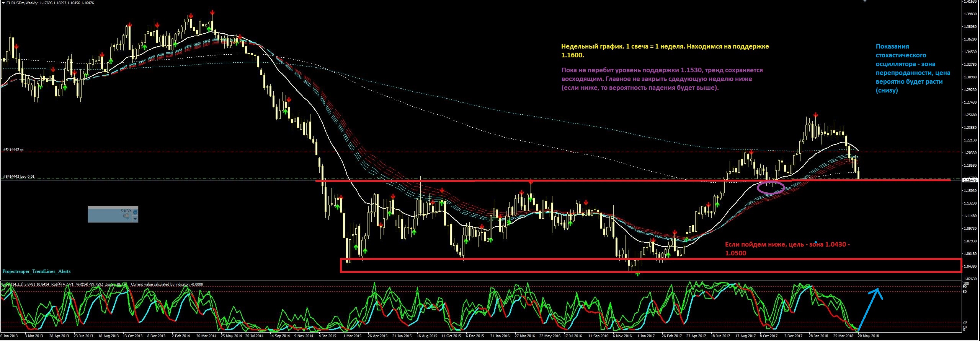Click the RSI(4) 4.7371 indicator label
The image size is (980, 341).
pyautogui.click(x=63, y=284)
